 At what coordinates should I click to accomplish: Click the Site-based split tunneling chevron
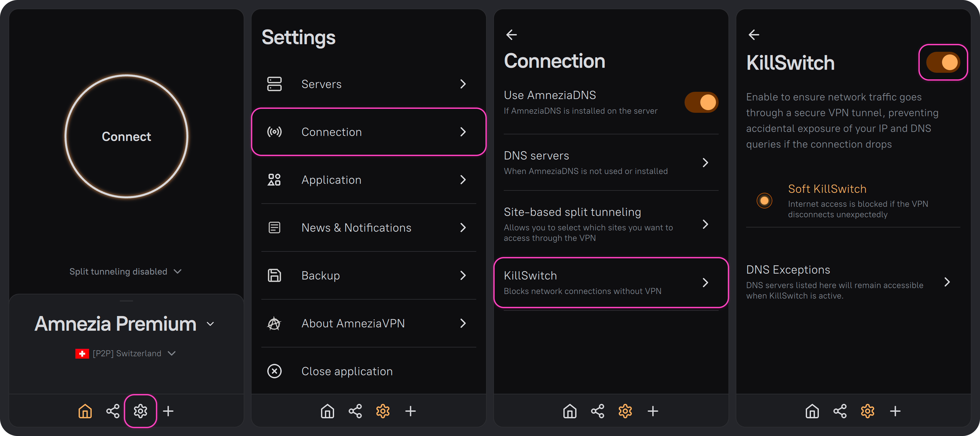(x=705, y=224)
